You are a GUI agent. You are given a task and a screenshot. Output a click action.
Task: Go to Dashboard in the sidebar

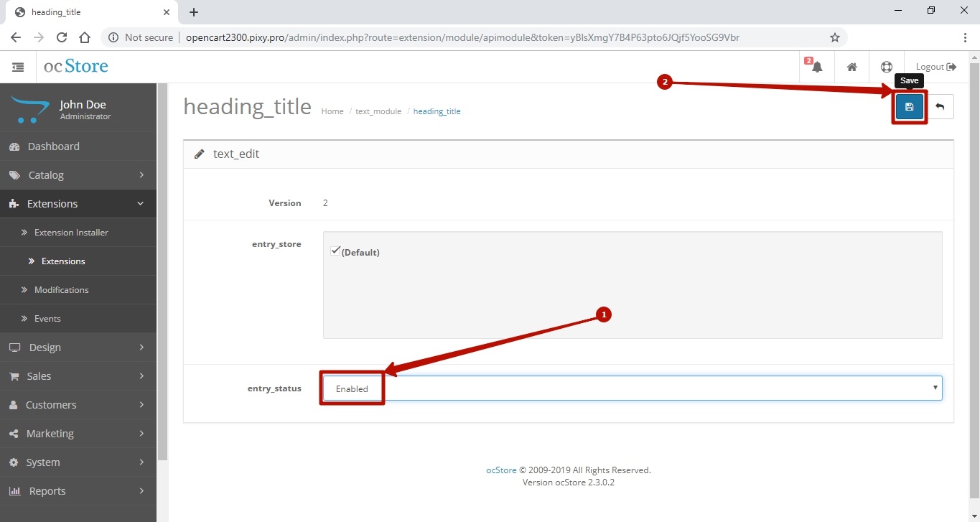[x=53, y=146]
